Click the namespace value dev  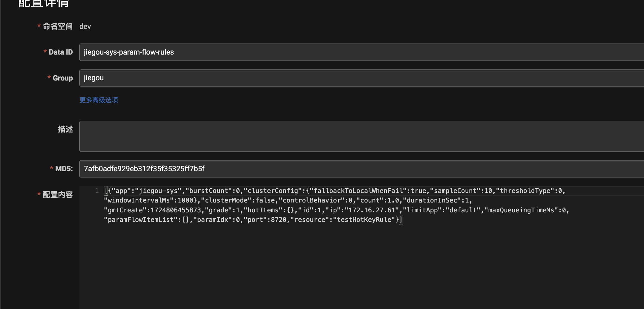click(x=85, y=27)
